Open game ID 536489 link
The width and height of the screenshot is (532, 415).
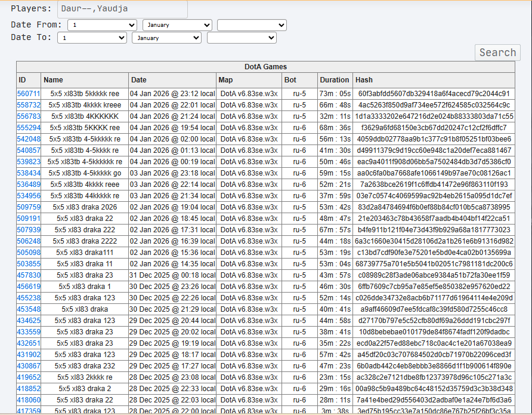click(x=29, y=185)
